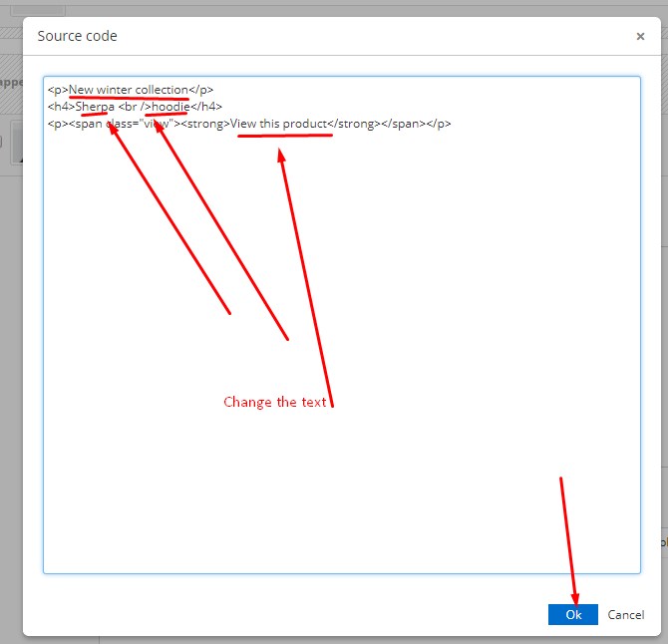Click the Ok button to save
Viewport: 668px width, 644px height.
pos(572,615)
